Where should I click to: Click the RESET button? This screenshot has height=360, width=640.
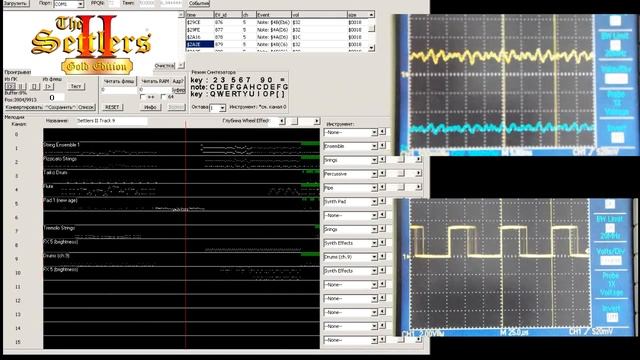pyautogui.click(x=112, y=107)
